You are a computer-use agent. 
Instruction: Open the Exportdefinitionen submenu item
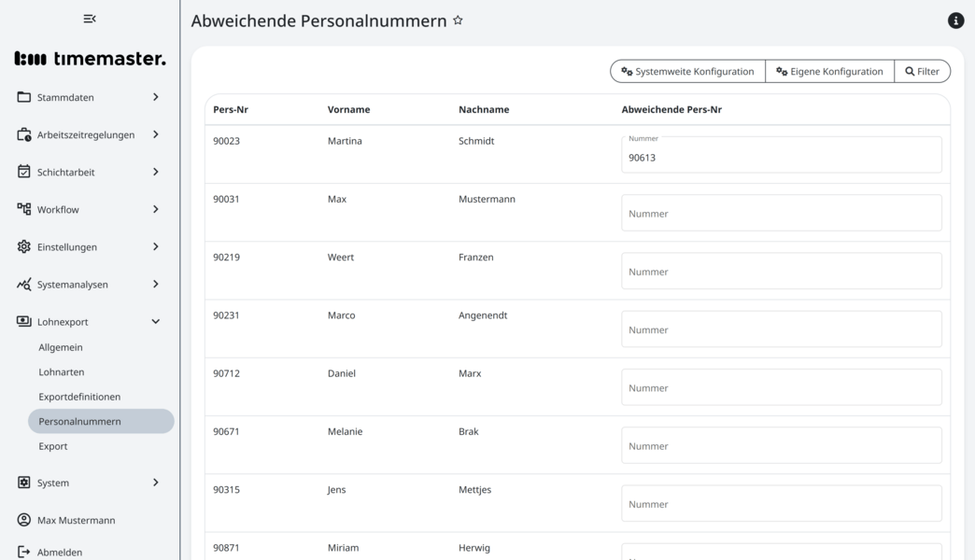79,397
